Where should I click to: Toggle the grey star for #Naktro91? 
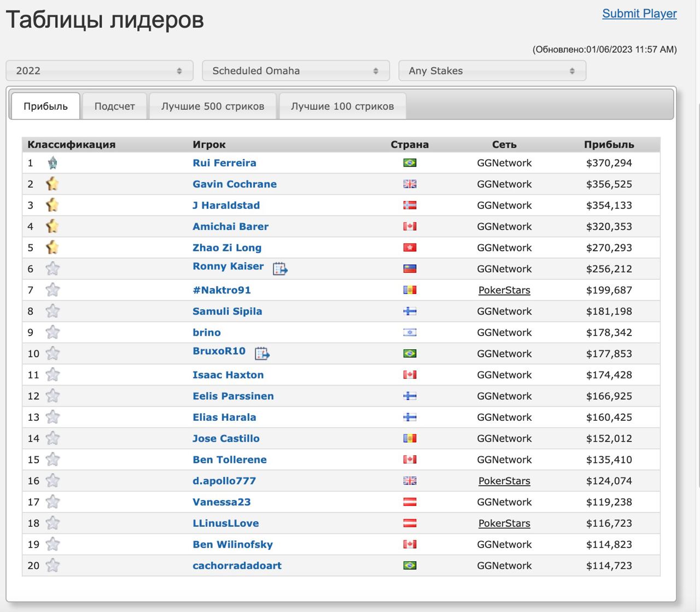pyautogui.click(x=52, y=290)
